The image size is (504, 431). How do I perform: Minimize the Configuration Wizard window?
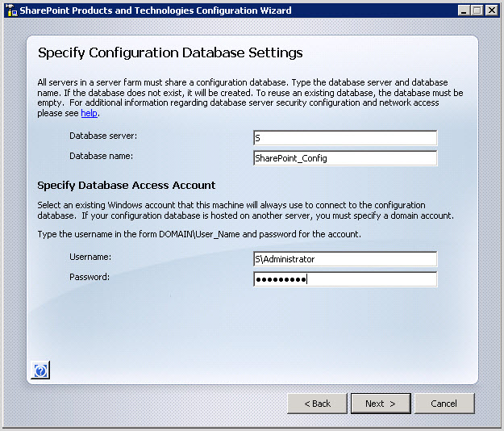[464, 10]
